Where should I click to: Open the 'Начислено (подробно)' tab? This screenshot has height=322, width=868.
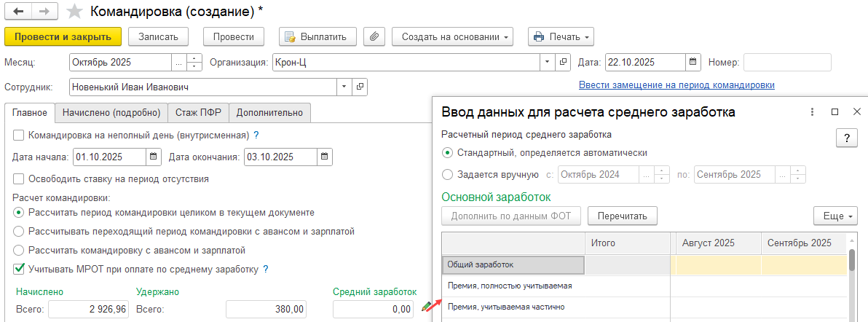pos(111,113)
